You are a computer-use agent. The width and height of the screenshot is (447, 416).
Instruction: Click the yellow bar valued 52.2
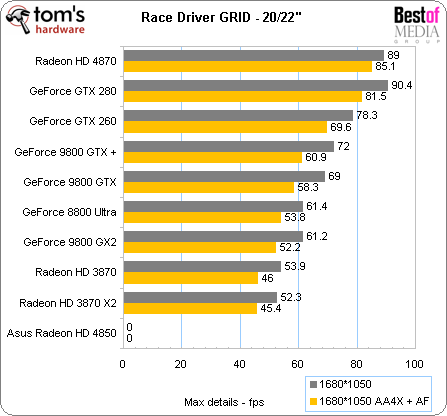point(200,247)
